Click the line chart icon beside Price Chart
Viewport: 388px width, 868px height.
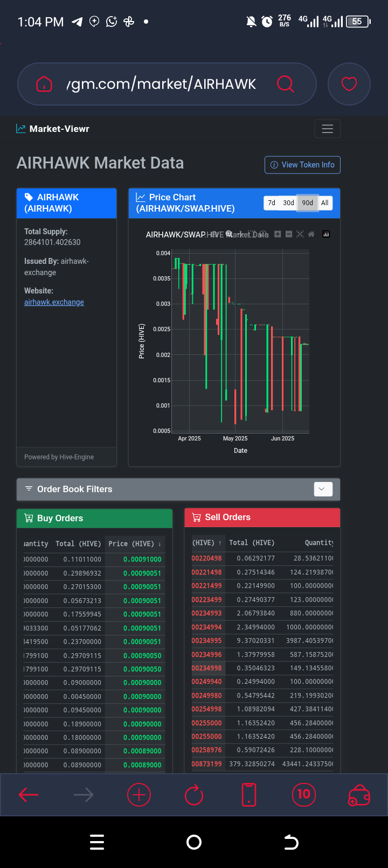pos(141,197)
